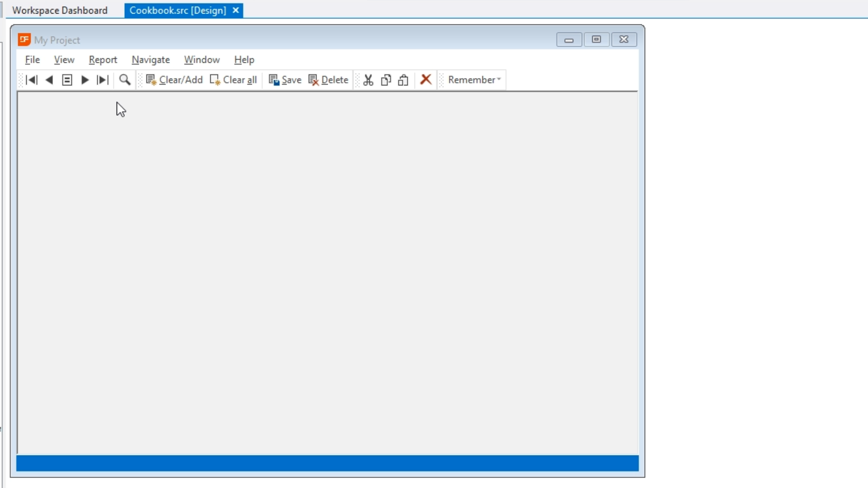This screenshot has height=488, width=868.
Task: Click the red X cancel icon
Action: pos(425,80)
